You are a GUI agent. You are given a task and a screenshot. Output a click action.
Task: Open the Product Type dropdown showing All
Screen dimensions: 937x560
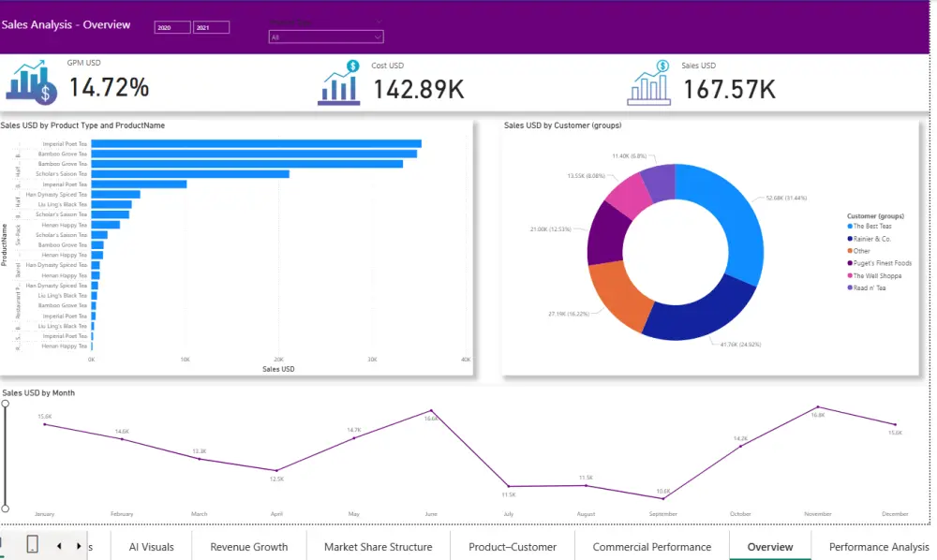pos(326,37)
